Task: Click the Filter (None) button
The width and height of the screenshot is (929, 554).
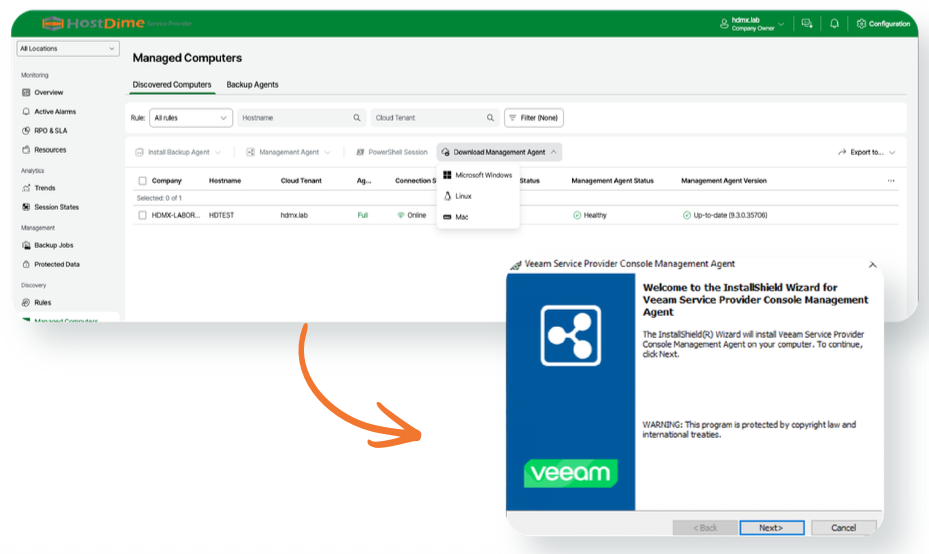Action: [533, 118]
